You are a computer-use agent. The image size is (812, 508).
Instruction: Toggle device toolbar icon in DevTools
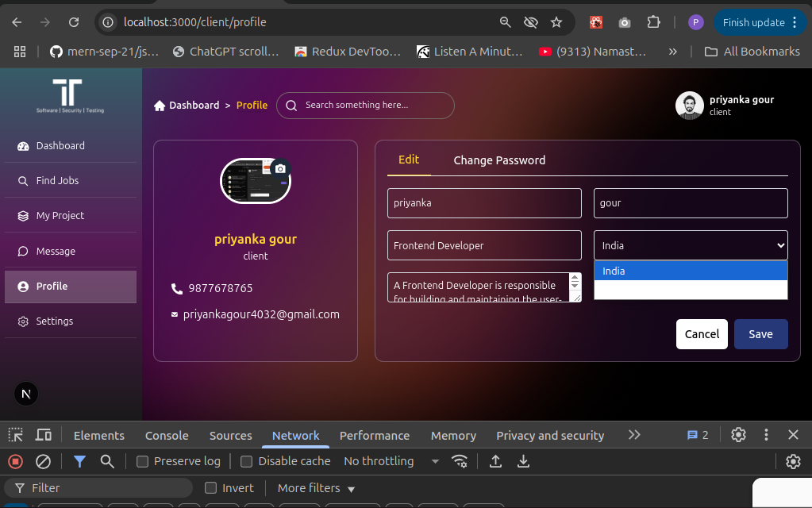pos(44,435)
